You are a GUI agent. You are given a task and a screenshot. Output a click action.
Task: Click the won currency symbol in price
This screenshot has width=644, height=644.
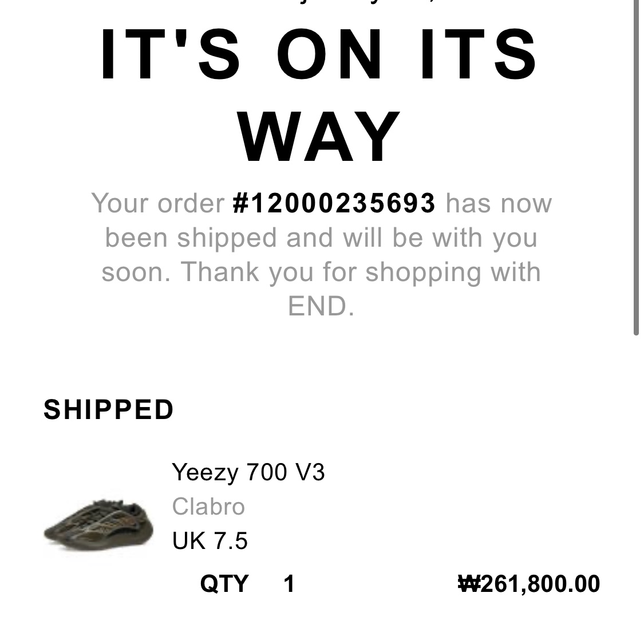(x=469, y=584)
